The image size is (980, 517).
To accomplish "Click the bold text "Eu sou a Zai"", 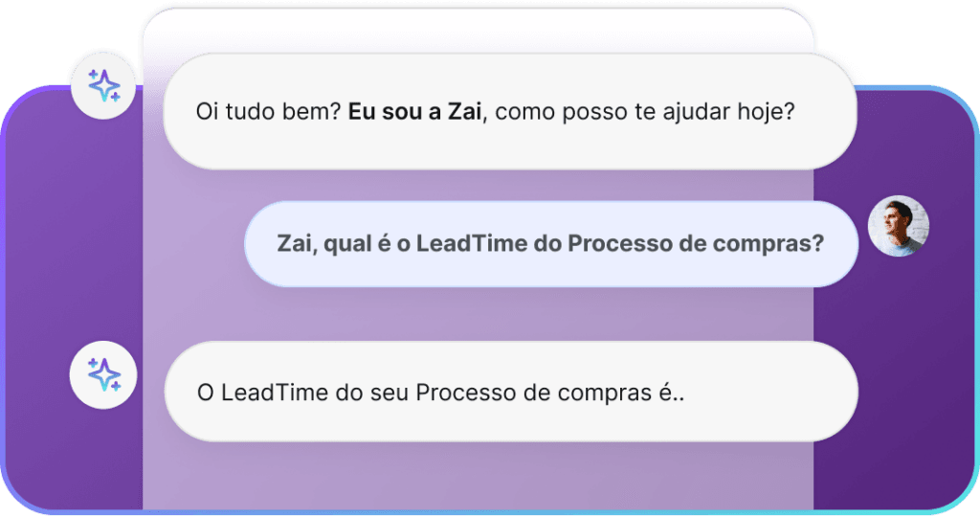I will coord(416,112).
